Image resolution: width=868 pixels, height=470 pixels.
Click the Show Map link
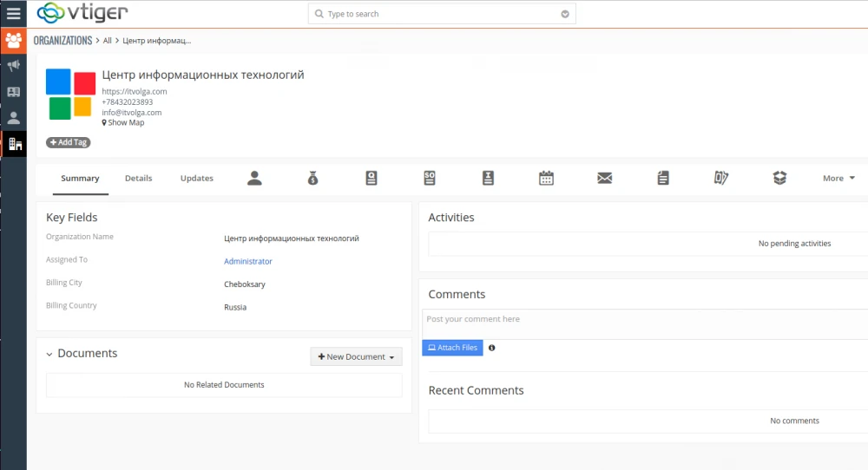click(123, 123)
